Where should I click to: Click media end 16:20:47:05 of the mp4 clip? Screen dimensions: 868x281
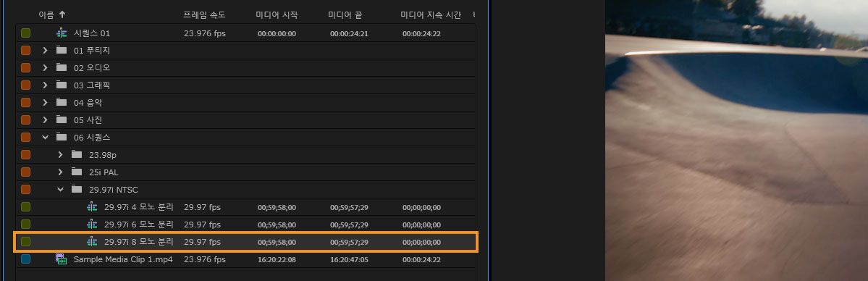tap(350, 260)
